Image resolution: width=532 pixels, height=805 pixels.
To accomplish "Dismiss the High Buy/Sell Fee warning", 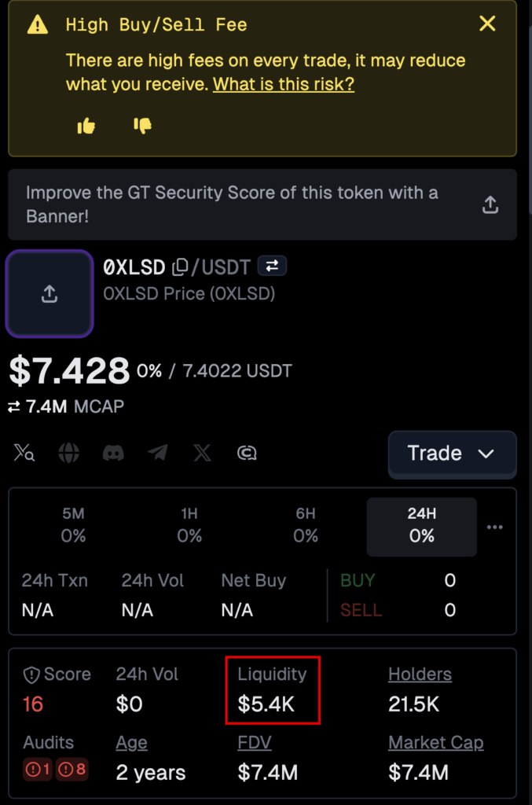I will click(x=487, y=24).
